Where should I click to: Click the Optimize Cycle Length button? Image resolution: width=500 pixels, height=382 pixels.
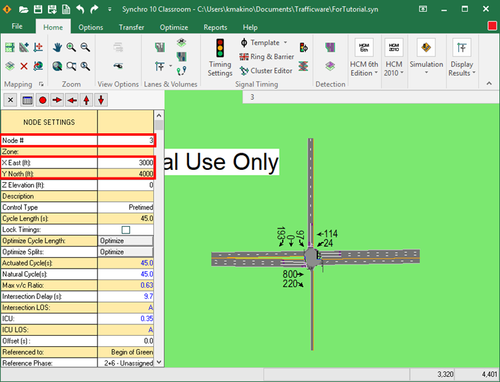[126, 241]
